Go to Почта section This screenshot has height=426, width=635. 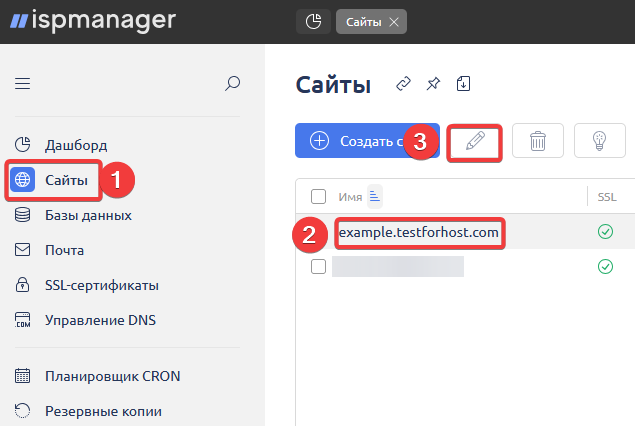pyautogui.click(x=64, y=250)
